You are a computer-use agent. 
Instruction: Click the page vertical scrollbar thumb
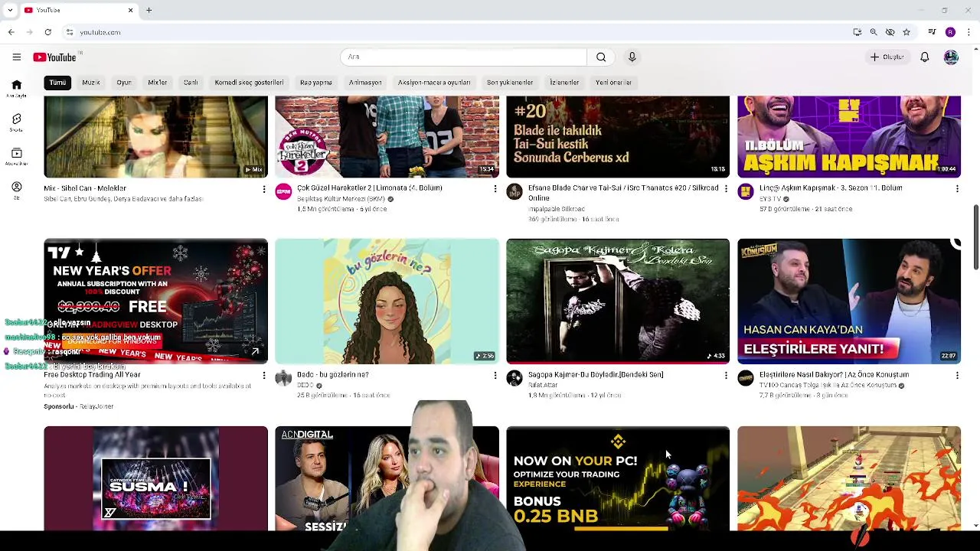tap(975, 237)
